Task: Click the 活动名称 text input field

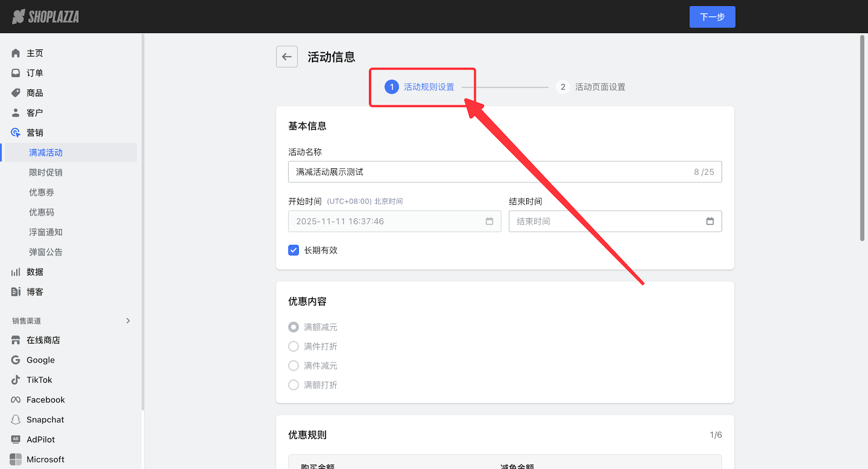Action: (488, 172)
